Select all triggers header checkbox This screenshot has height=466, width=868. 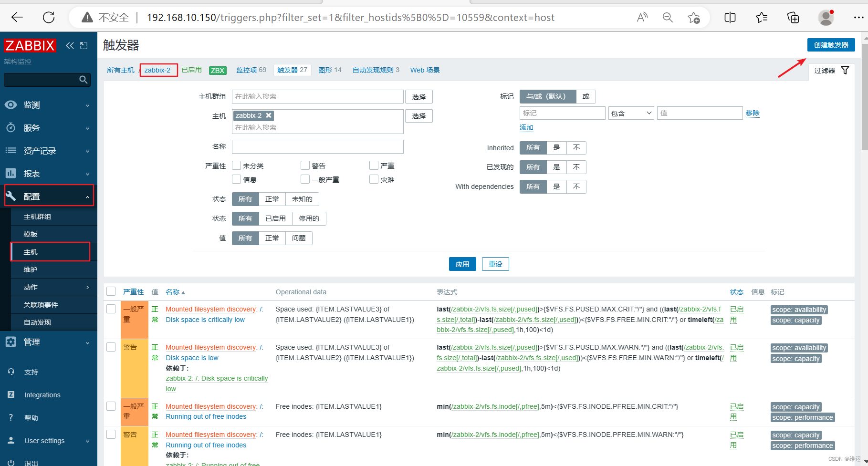[111, 291]
